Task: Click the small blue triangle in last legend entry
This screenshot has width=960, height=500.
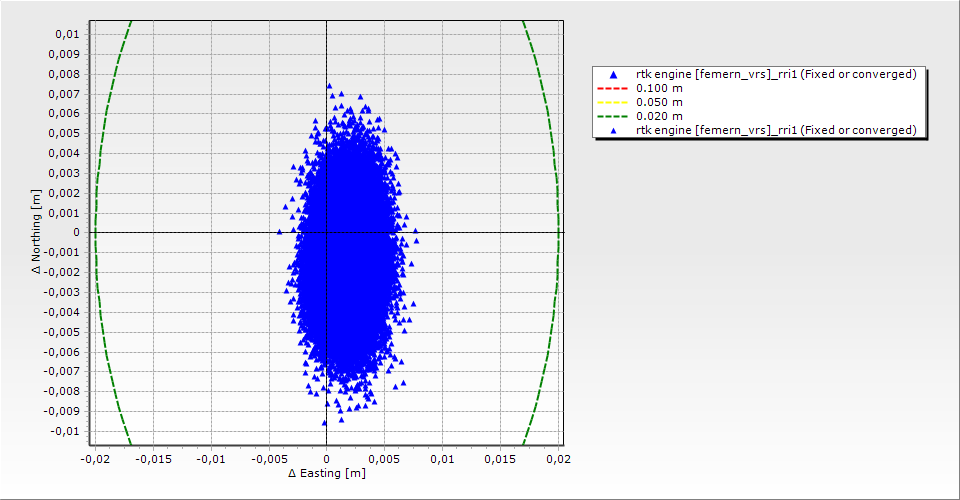Action: [613, 131]
